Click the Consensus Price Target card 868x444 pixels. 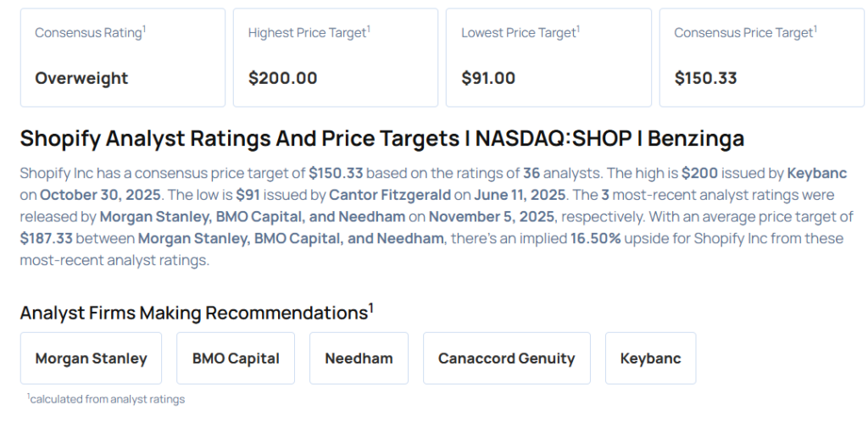[x=761, y=58]
